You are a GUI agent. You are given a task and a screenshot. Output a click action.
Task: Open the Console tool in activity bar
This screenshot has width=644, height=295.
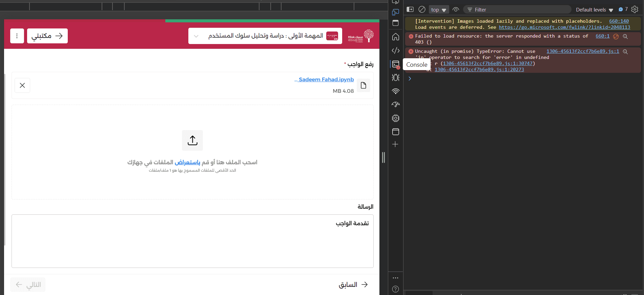click(x=395, y=64)
